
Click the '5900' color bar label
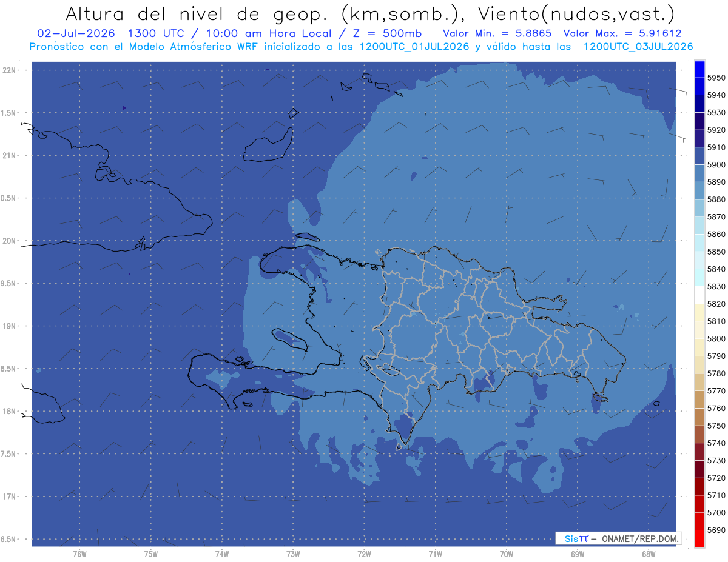click(x=716, y=165)
